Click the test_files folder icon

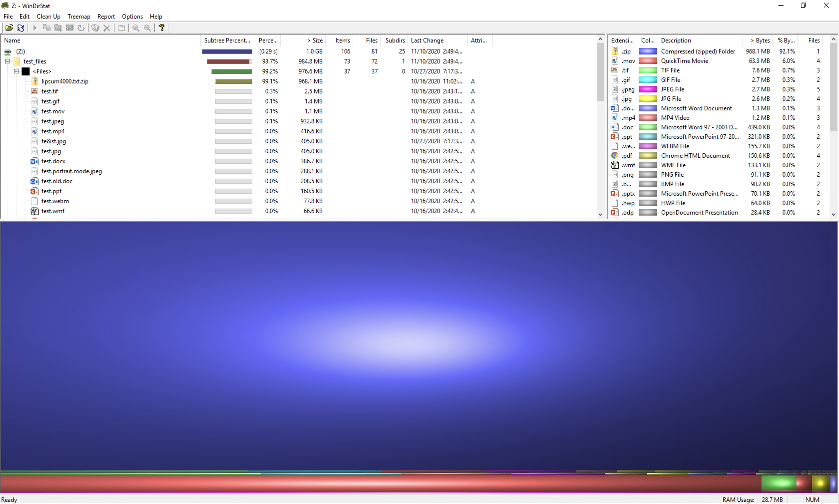coord(17,61)
